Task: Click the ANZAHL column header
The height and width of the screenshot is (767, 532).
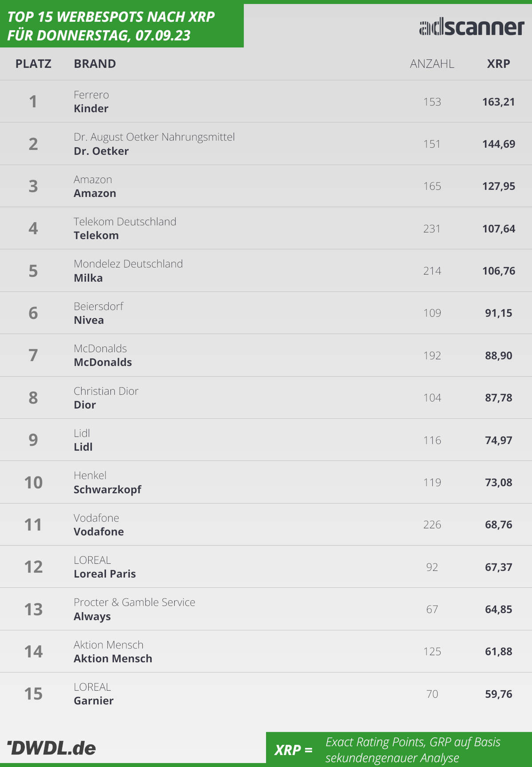Action: (x=432, y=64)
